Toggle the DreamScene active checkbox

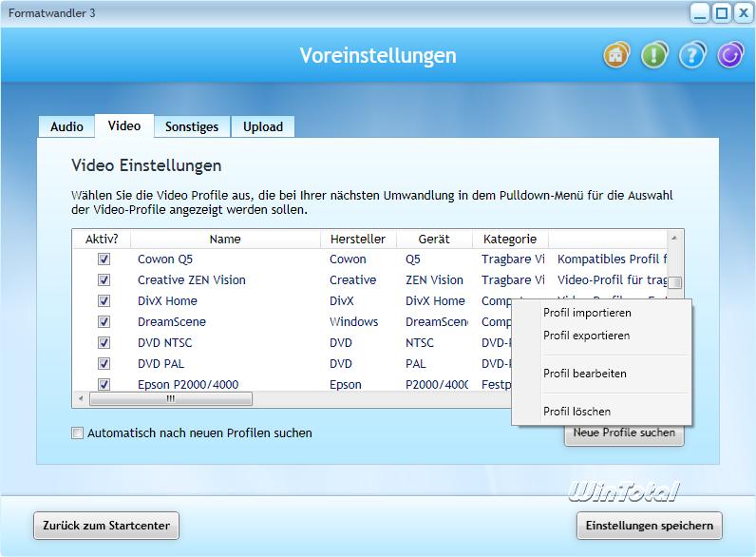[104, 322]
